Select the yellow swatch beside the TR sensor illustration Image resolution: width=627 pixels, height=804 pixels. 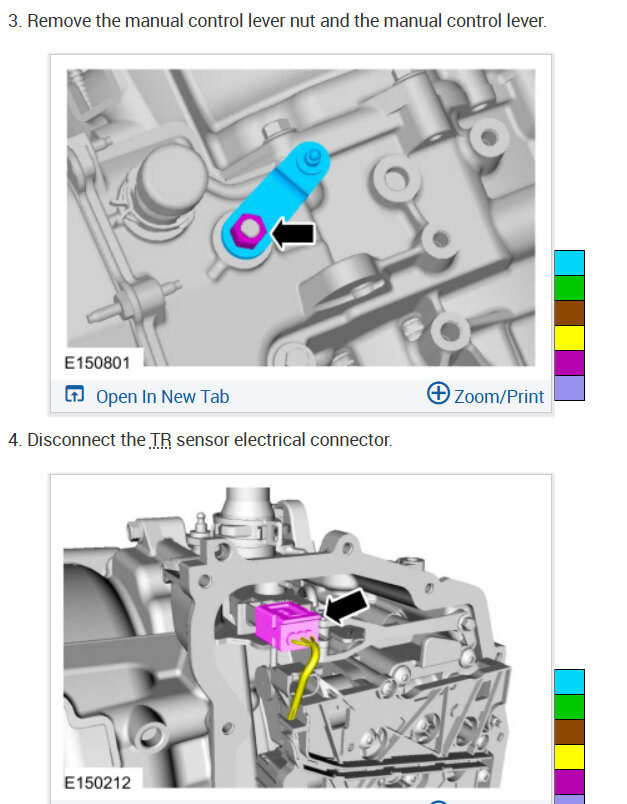coord(569,757)
